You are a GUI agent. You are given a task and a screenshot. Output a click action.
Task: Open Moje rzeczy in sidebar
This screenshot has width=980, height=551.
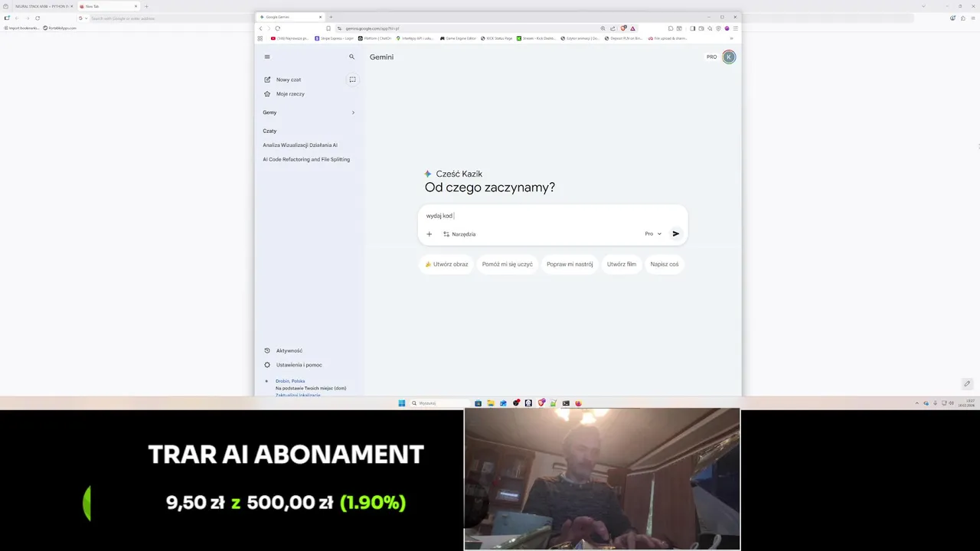coord(284,94)
